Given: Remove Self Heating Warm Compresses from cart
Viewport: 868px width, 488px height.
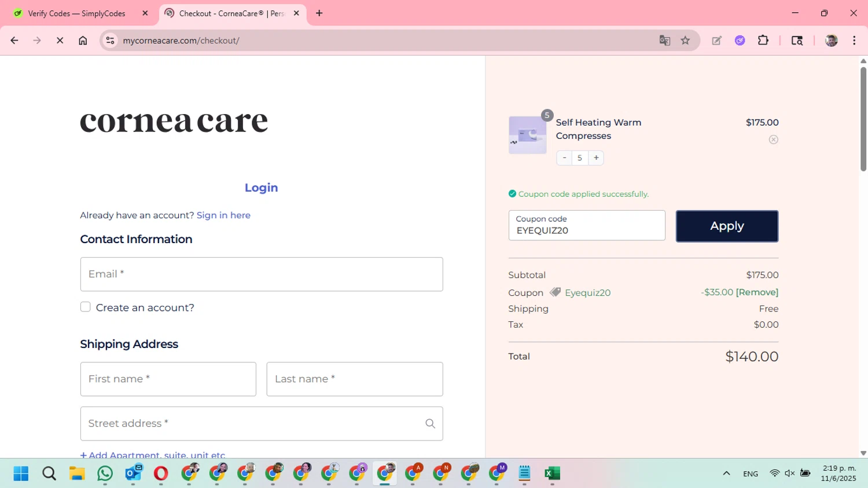Looking at the screenshot, I should 773,140.
